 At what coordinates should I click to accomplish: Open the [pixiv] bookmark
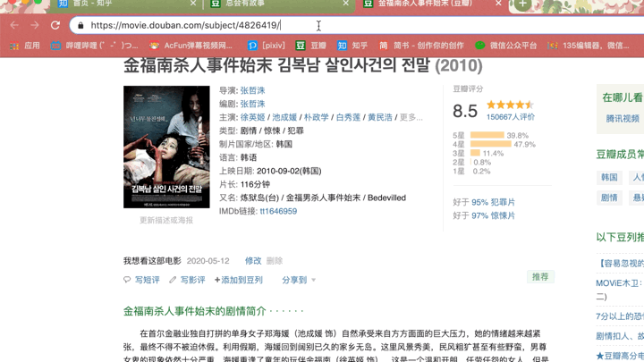(x=267, y=46)
